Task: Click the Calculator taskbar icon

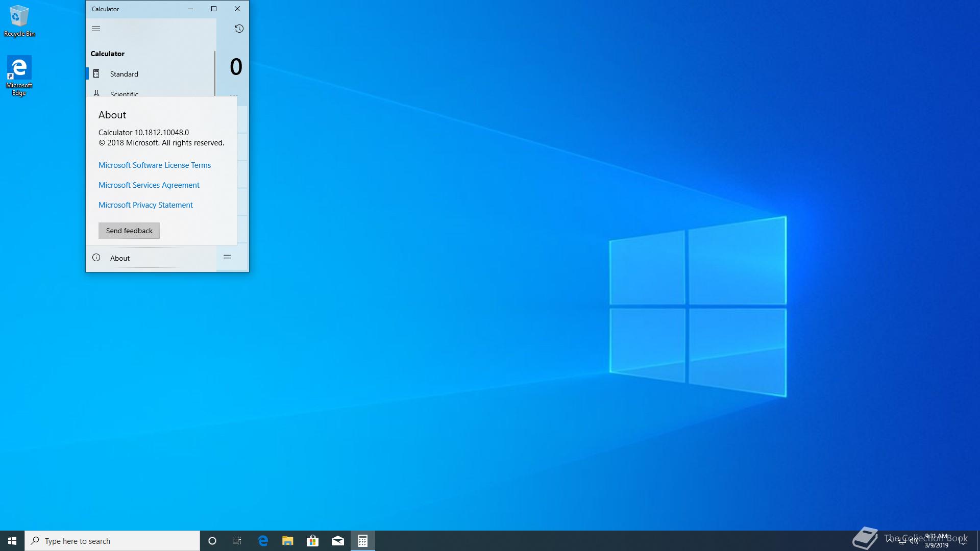Action: 363,541
